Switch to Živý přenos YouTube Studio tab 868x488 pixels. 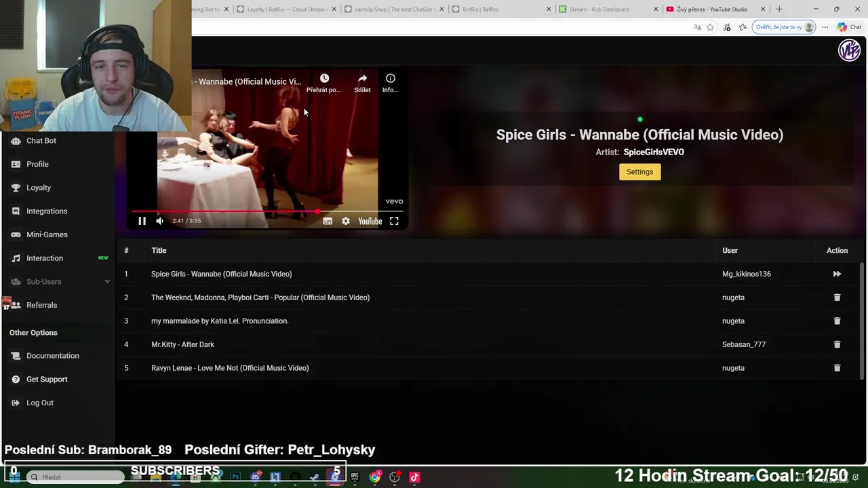(716, 9)
